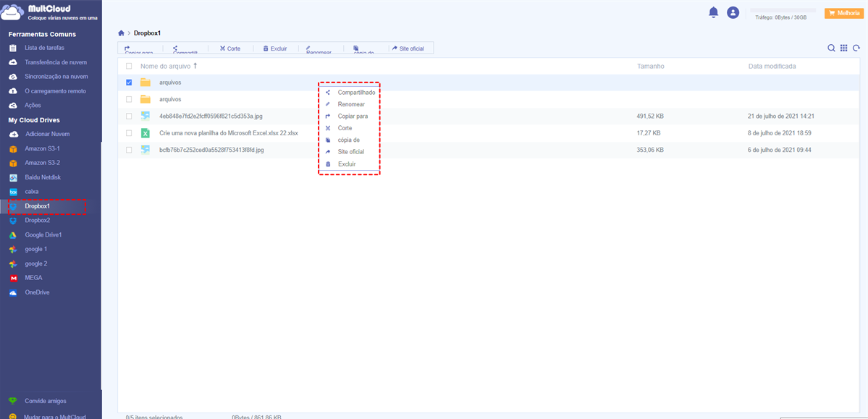Click the Excel file type icon
This screenshot has width=868, height=419.
click(145, 133)
